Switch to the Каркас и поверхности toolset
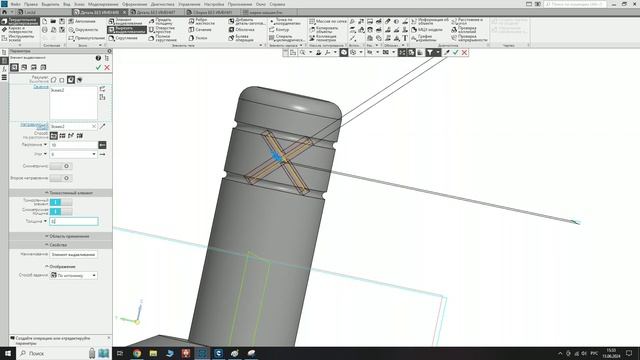The height and width of the screenshot is (360, 640). [20, 30]
